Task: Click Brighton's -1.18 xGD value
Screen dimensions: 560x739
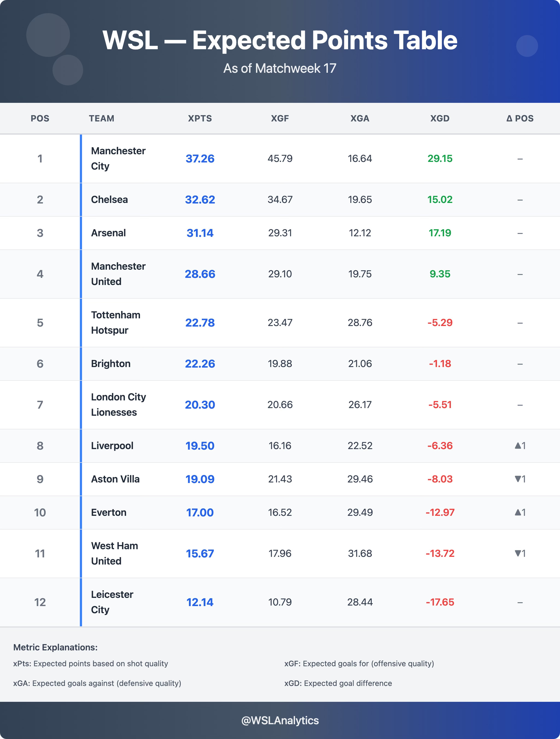Action: tap(440, 363)
